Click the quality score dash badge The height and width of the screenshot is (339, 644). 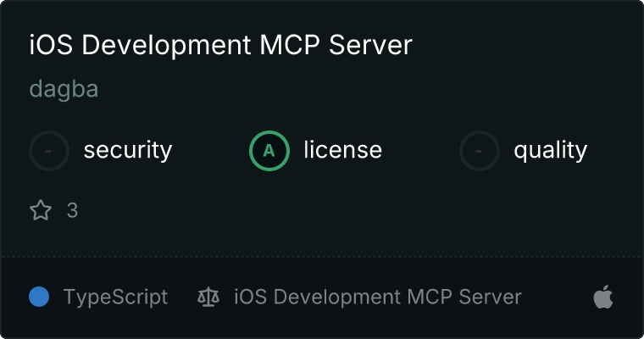[x=480, y=151]
